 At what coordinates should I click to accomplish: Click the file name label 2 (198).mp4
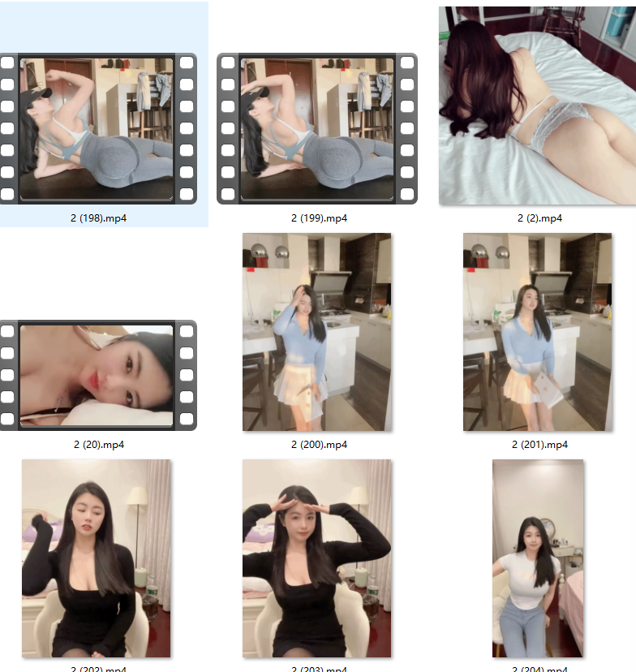(98, 218)
